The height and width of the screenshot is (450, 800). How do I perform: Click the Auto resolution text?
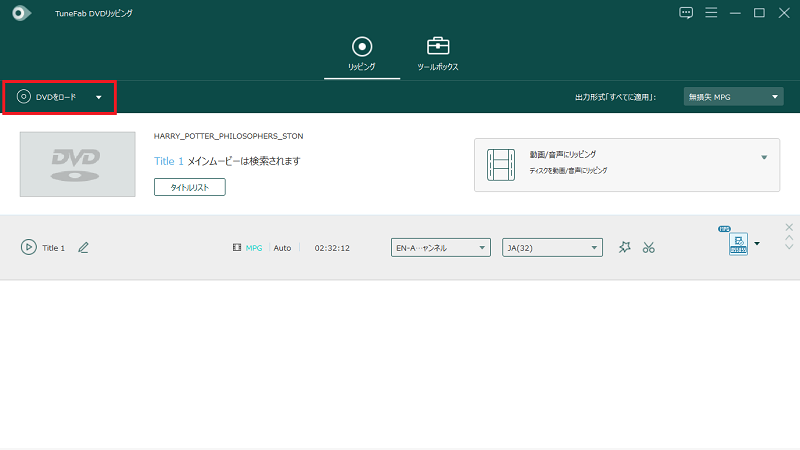pos(282,248)
